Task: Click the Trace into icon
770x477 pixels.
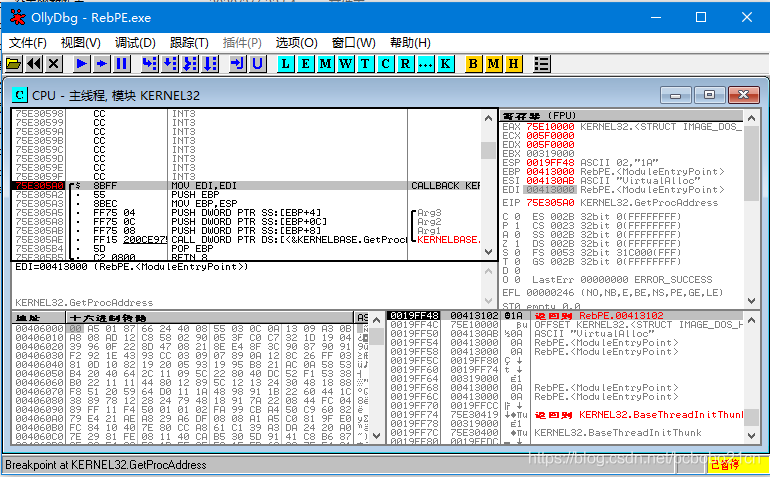Action: click(x=190, y=63)
